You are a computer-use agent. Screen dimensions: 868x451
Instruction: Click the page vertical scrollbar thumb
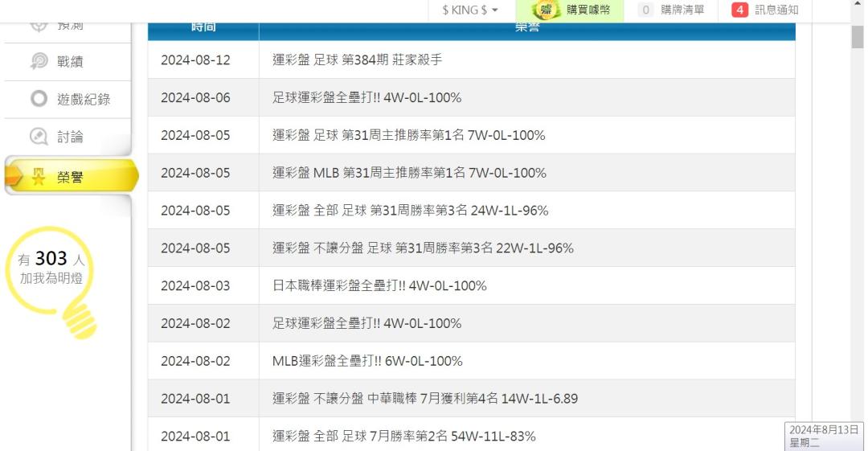click(x=858, y=35)
